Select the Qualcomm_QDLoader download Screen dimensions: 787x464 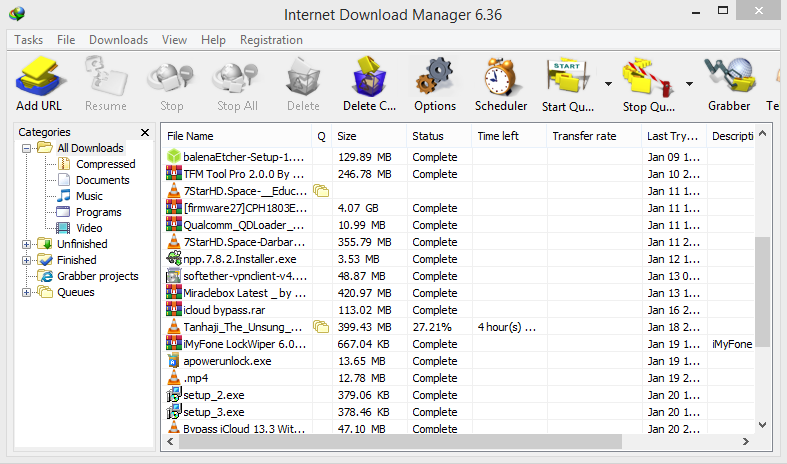458,225
